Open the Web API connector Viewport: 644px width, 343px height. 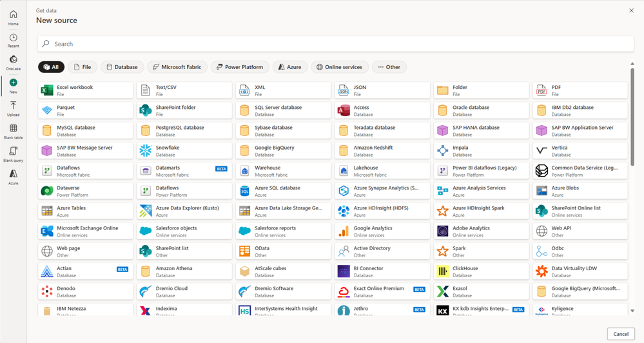click(x=580, y=231)
